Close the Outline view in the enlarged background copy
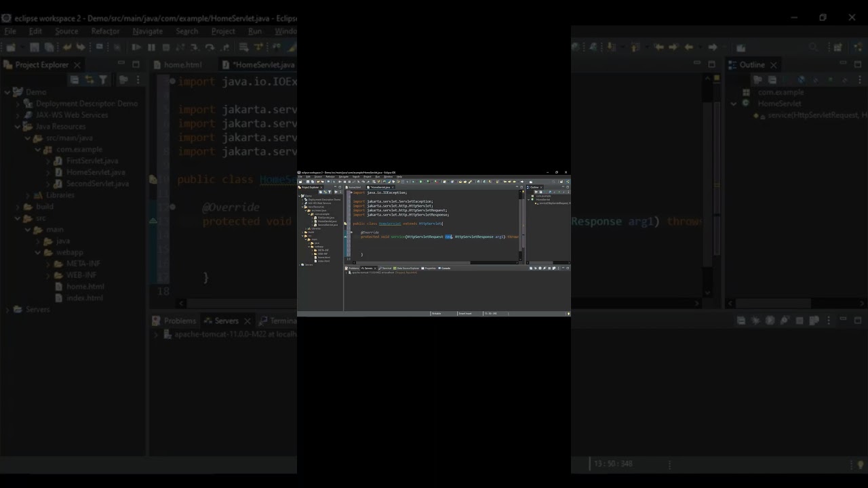This screenshot has height=488, width=868. tap(774, 65)
